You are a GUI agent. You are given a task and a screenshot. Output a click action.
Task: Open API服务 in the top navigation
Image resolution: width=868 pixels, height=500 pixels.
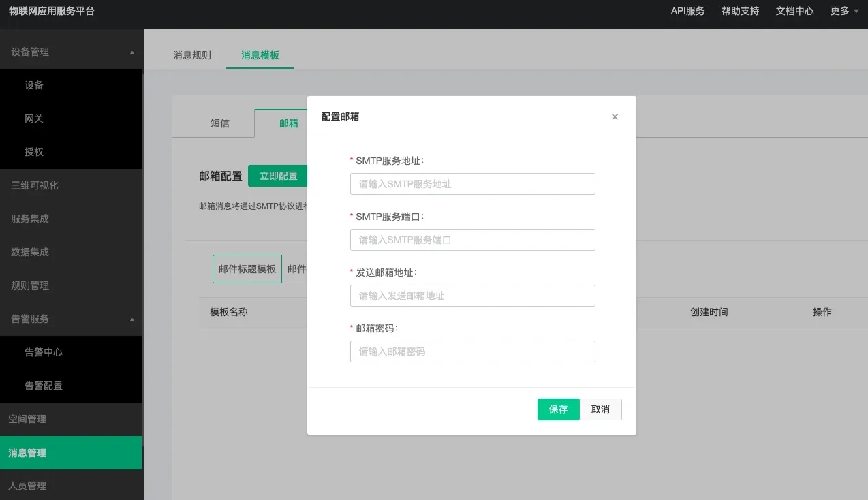click(687, 11)
